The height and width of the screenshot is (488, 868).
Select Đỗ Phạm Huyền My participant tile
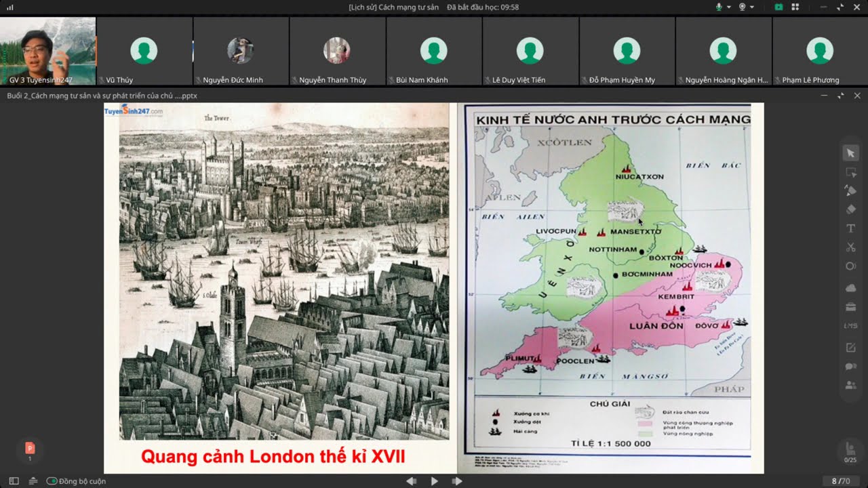(626, 51)
